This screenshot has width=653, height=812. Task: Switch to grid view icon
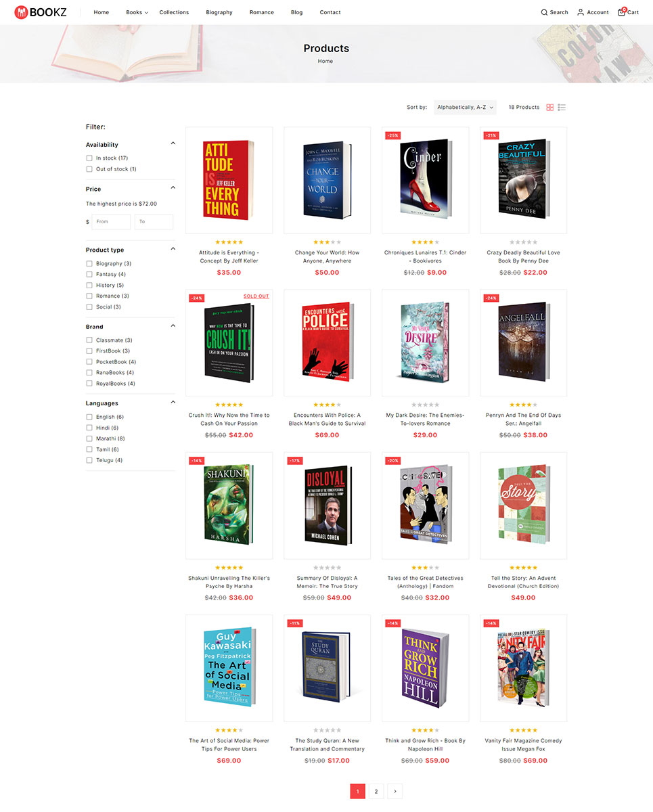[x=550, y=108]
